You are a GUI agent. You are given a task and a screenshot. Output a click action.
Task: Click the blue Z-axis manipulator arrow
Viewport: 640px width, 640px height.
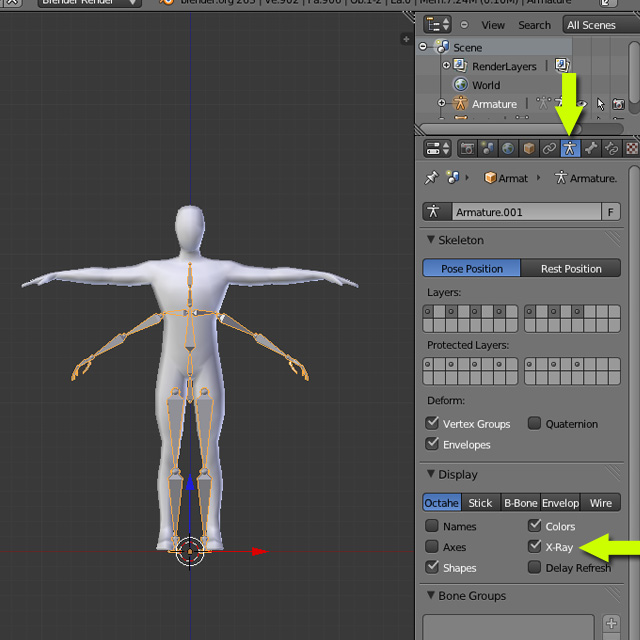(190, 482)
